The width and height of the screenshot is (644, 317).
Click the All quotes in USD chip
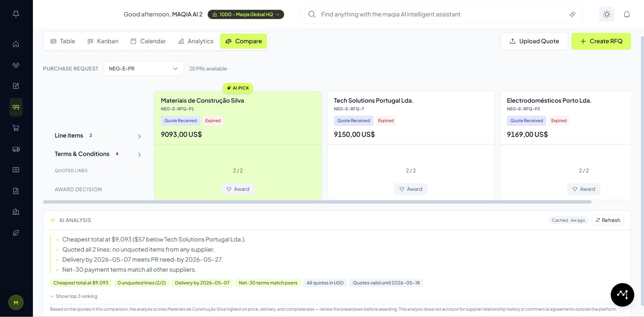click(x=325, y=283)
